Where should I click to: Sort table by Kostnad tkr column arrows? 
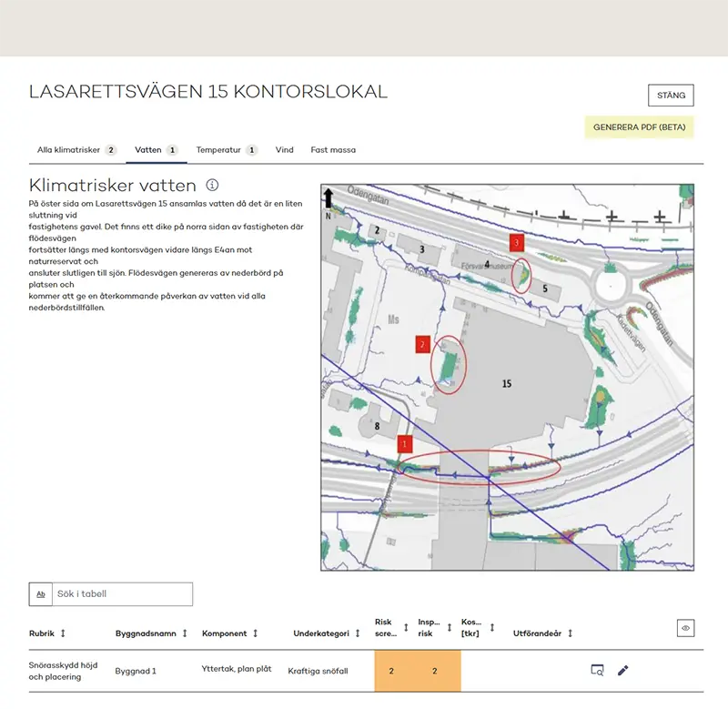click(x=492, y=627)
